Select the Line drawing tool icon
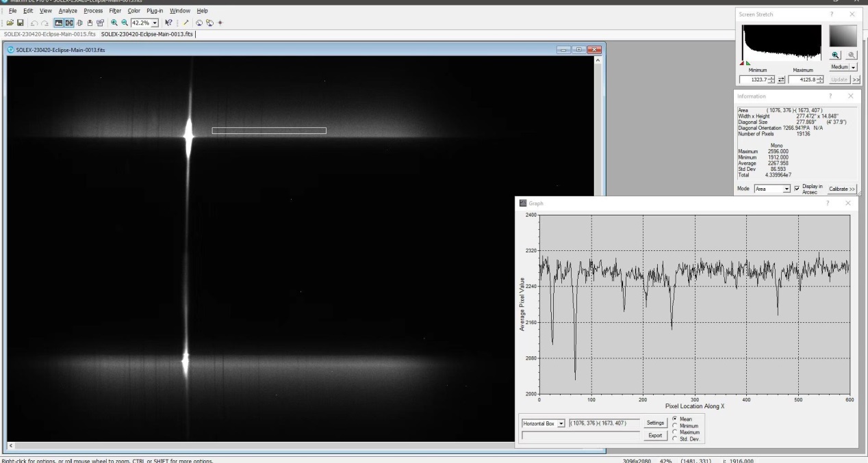 (x=186, y=23)
